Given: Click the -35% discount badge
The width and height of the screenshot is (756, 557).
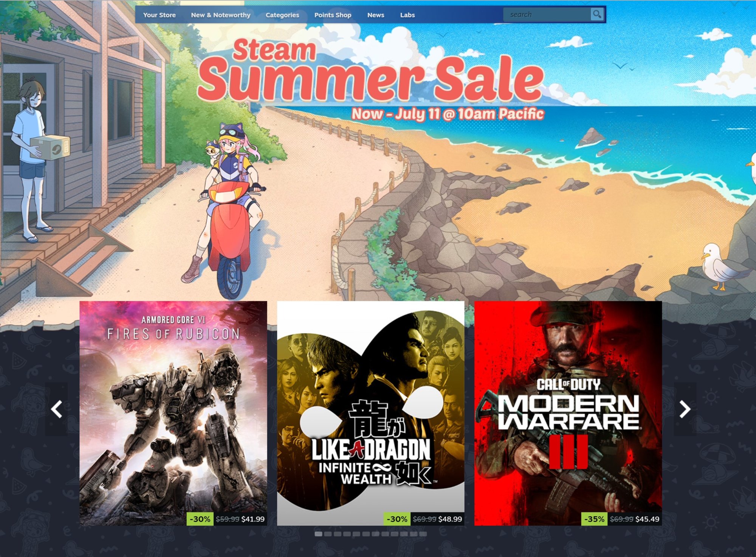Looking at the screenshot, I should [x=594, y=519].
